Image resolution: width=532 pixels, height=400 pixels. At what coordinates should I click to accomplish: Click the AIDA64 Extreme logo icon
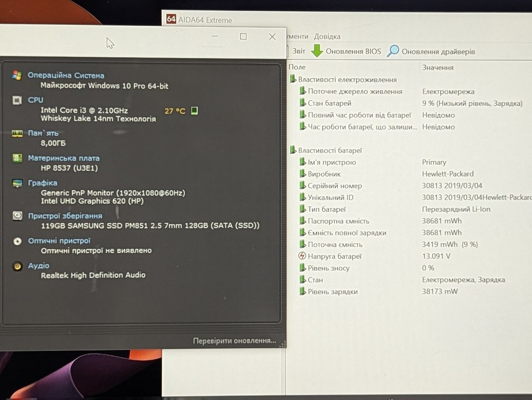171,19
